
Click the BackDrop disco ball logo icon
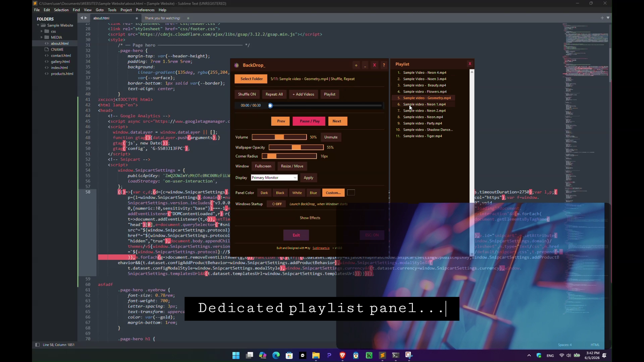tap(236, 65)
